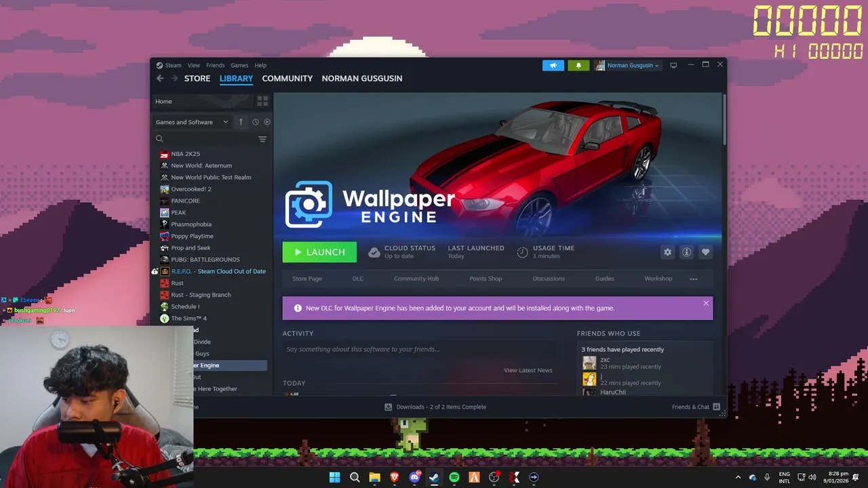868x488 pixels.
Task: Click the Home library button
Action: [x=202, y=101]
